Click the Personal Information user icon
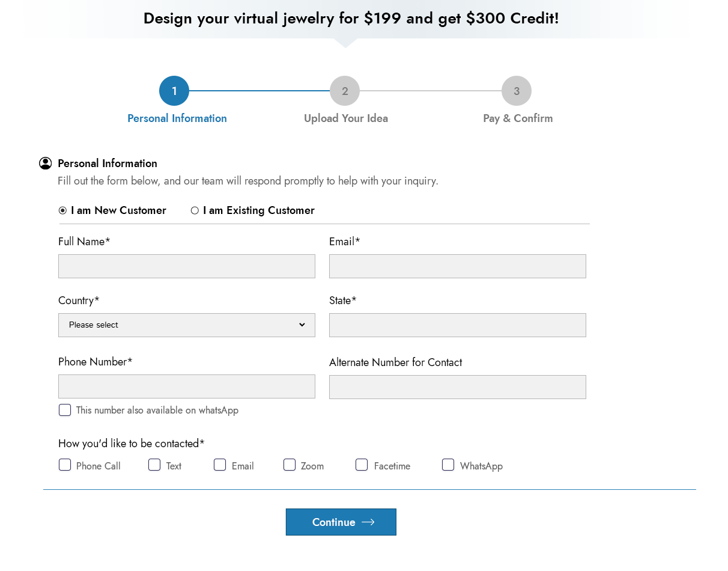The width and height of the screenshot is (728, 571). [46, 163]
